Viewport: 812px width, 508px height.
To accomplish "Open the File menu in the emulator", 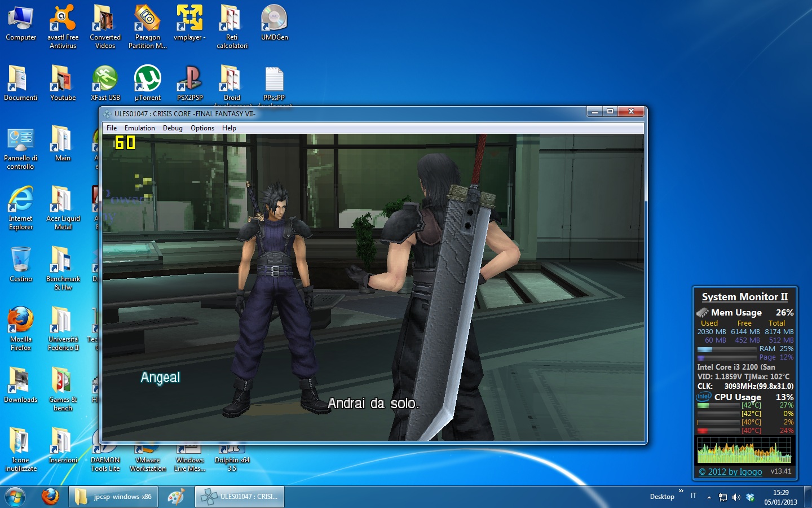I will pyautogui.click(x=112, y=128).
